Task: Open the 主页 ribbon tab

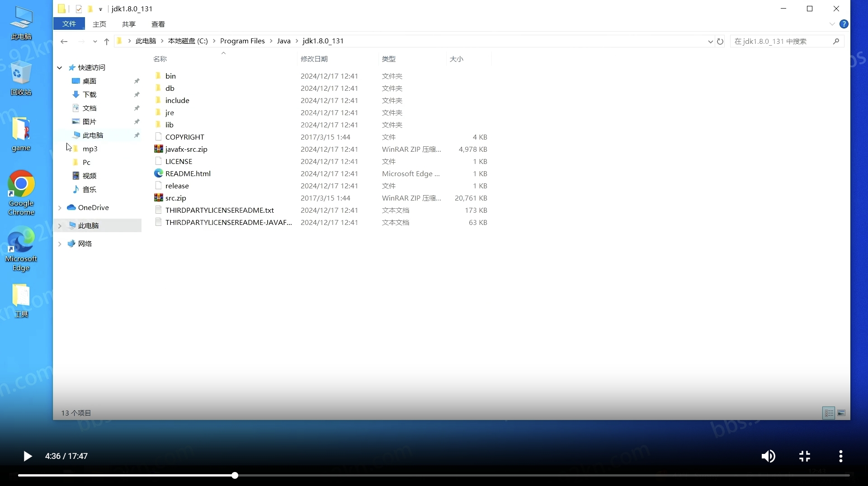Action: pyautogui.click(x=99, y=24)
